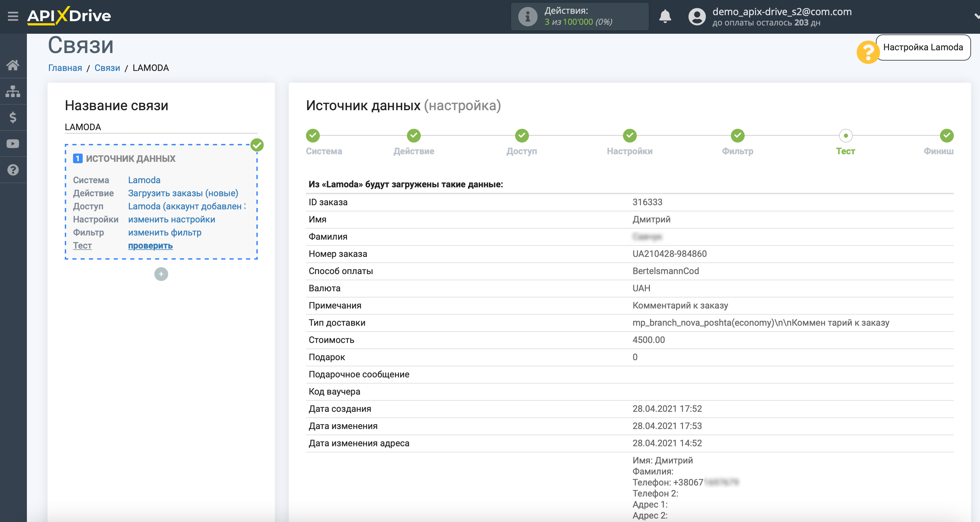Select creation date 28.04.2021 17:52
The image size is (980, 522).
tap(667, 409)
